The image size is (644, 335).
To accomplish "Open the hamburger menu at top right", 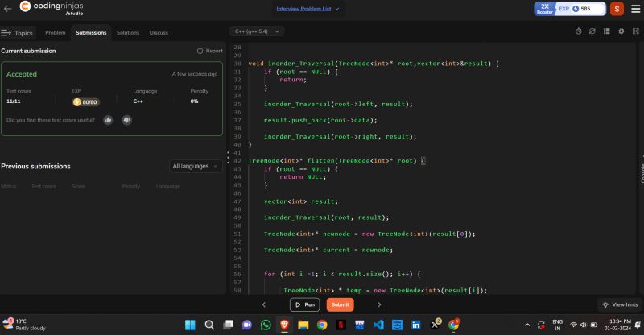I will pos(635,9).
